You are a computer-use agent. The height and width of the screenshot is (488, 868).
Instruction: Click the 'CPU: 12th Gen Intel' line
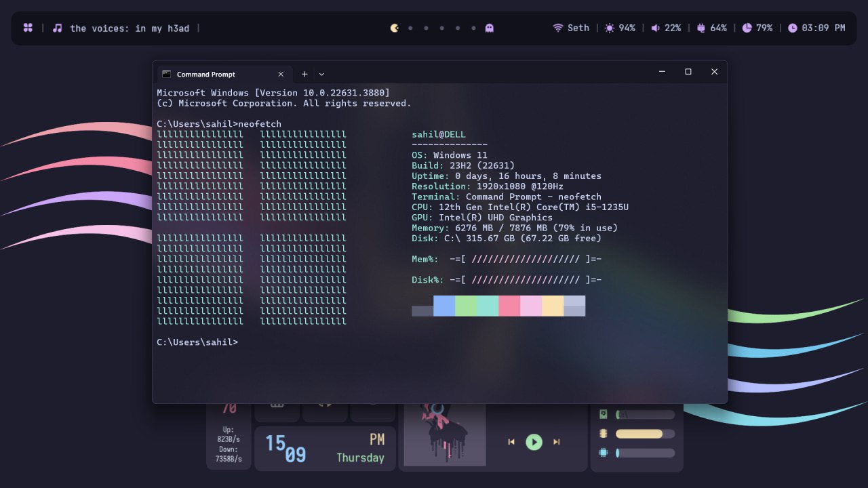(520, 207)
